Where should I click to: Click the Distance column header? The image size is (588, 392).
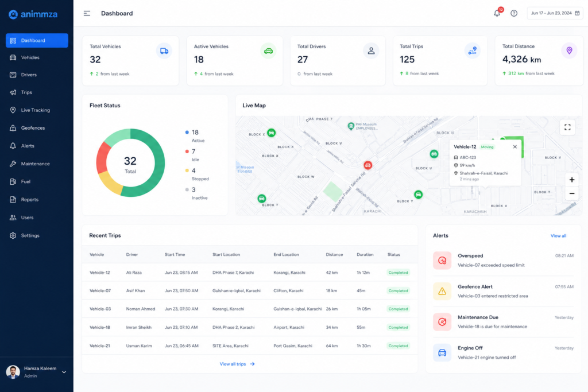pos(334,255)
